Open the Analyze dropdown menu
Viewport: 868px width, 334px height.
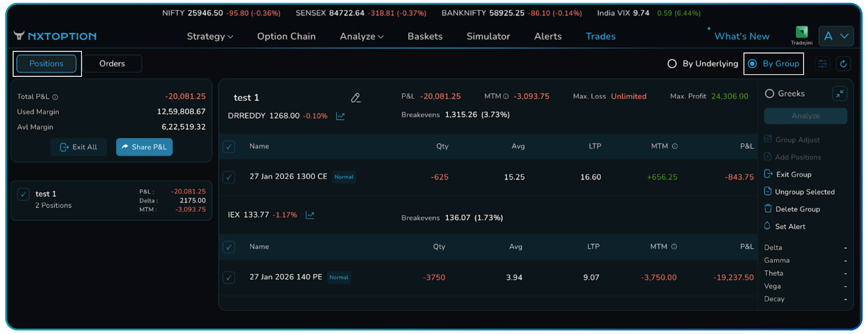click(361, 36)
